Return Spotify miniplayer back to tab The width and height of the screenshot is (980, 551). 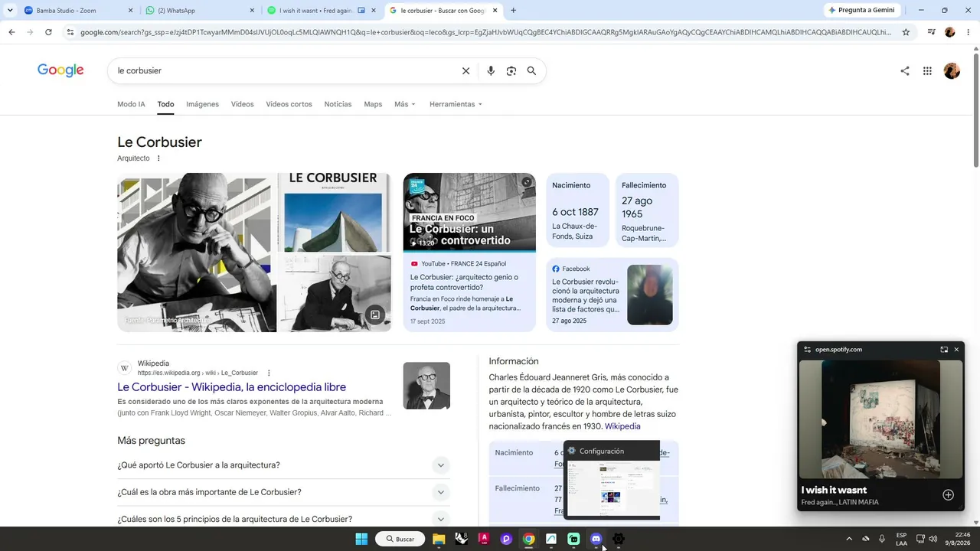944,350
